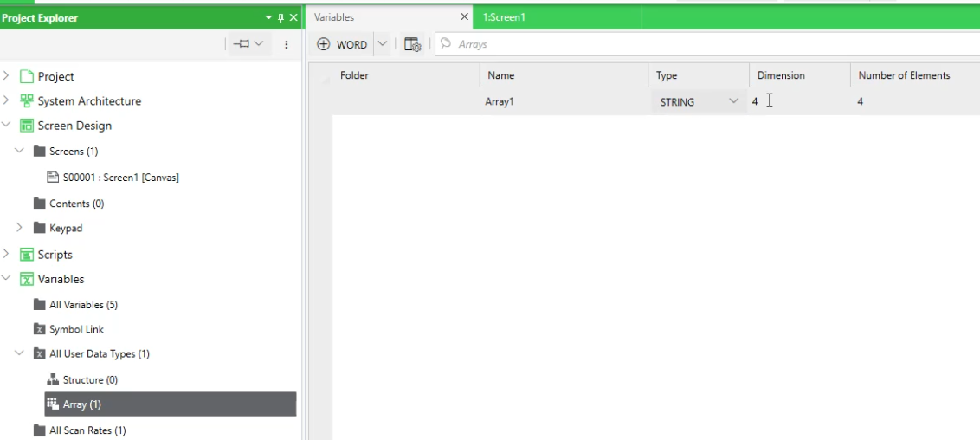The width and height of the screenshot is (980, 440).
Task: Click the Project Explorer panel title
Action: click(x=39, y=17)
